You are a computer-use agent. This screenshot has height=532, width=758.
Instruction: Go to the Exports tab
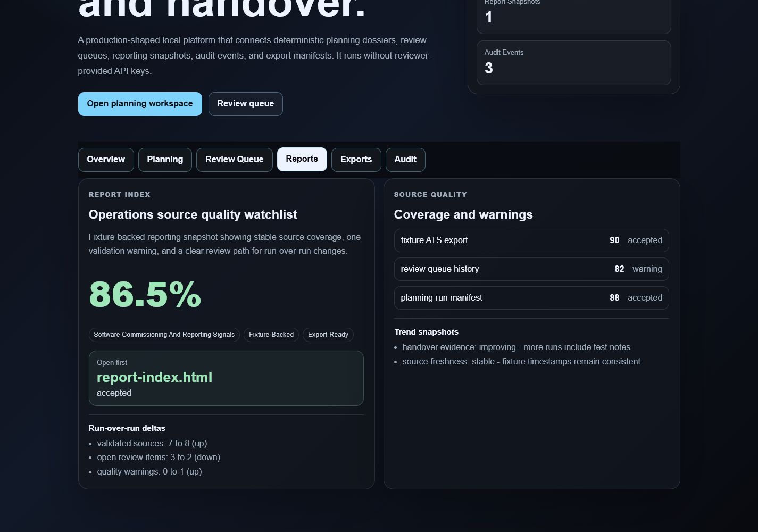tap(356, 160)
